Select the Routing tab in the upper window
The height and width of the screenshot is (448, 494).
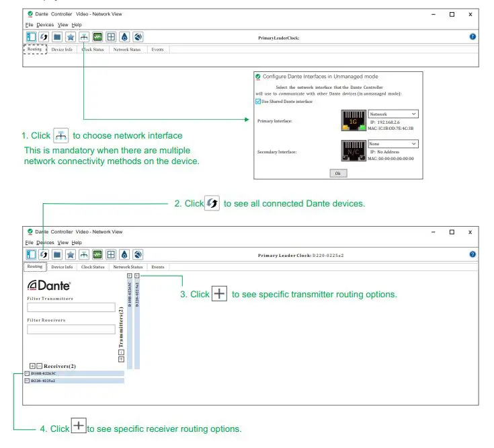click(x=35, y=49)
